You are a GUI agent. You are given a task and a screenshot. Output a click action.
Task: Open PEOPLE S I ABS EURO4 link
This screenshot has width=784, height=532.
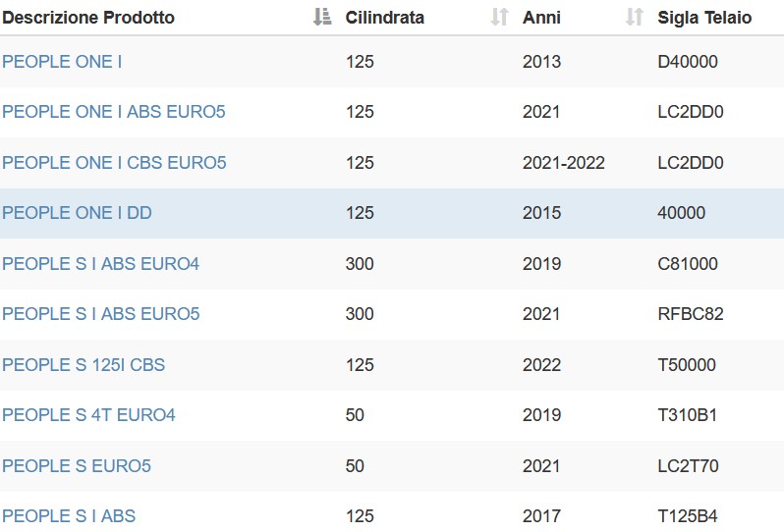pos(100,263)
